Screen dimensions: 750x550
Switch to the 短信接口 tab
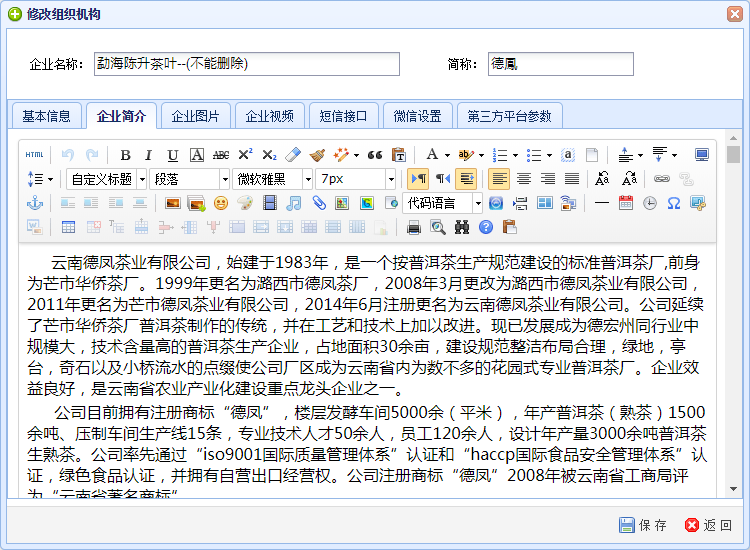[343, 116]
